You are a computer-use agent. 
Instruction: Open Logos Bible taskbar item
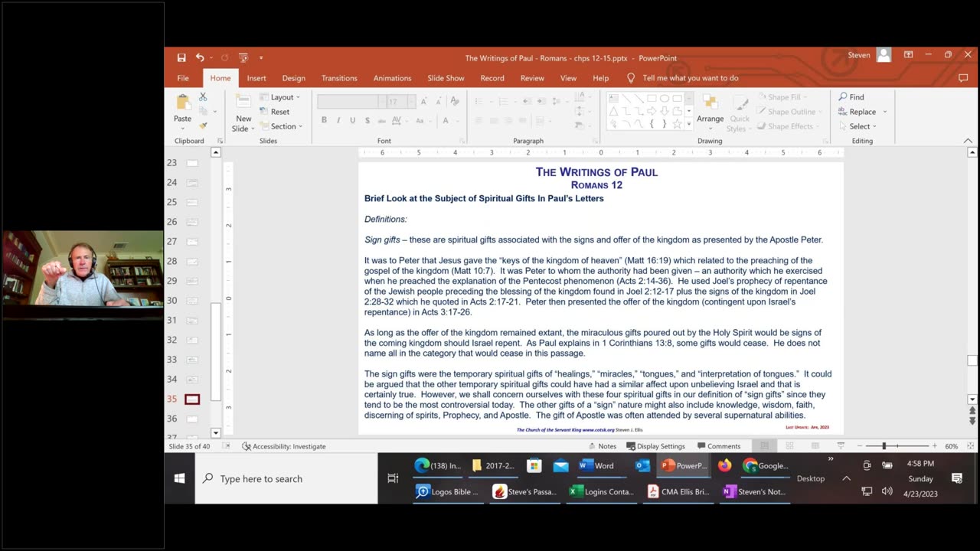(447, 491)
